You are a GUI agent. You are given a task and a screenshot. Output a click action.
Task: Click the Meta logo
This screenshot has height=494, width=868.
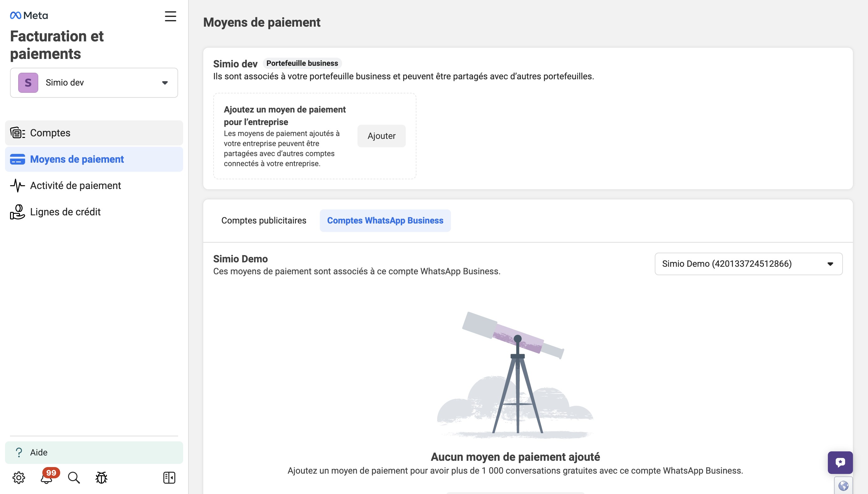(29, 16)
